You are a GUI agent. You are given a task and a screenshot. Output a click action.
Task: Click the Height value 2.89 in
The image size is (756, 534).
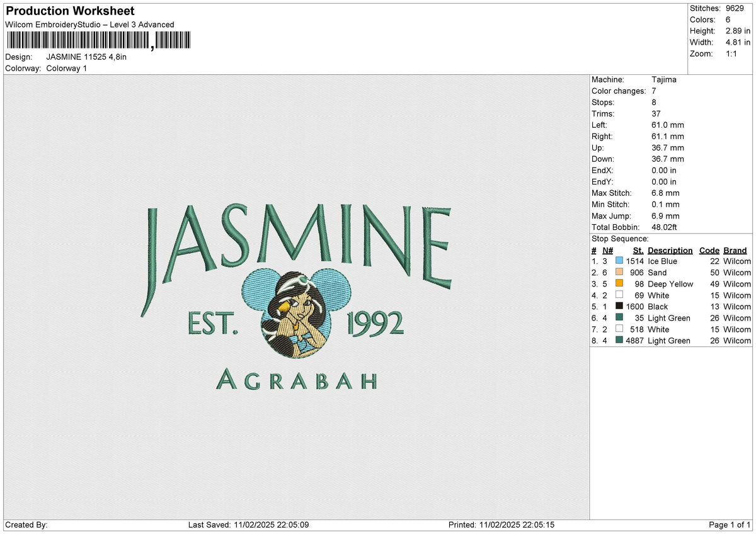[x=739, y=31]
